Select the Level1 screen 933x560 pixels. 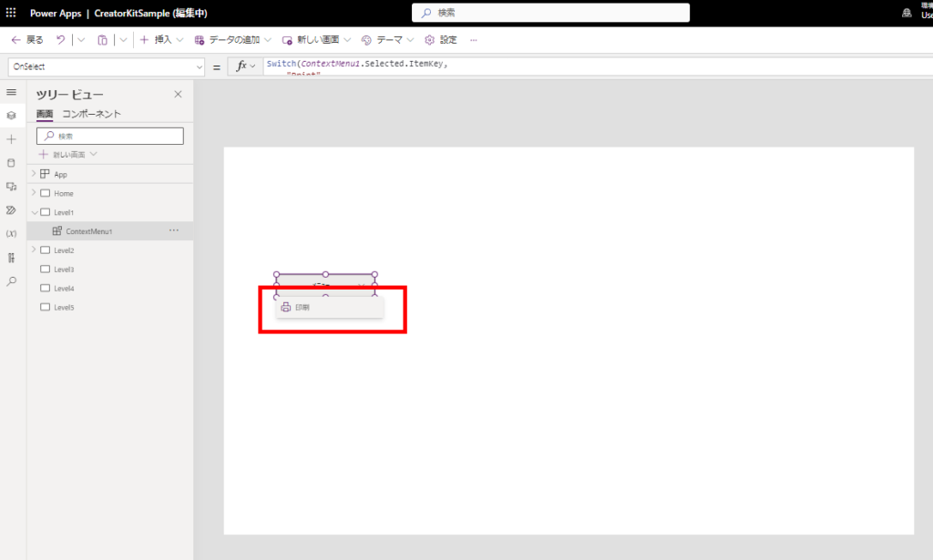pos(64,212)
